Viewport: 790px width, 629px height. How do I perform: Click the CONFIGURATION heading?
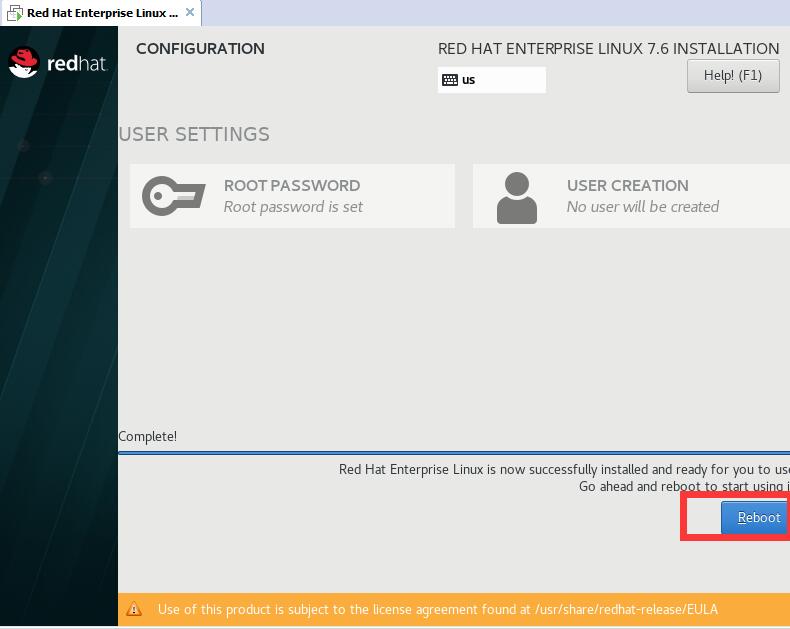click(x=200, y=49)
